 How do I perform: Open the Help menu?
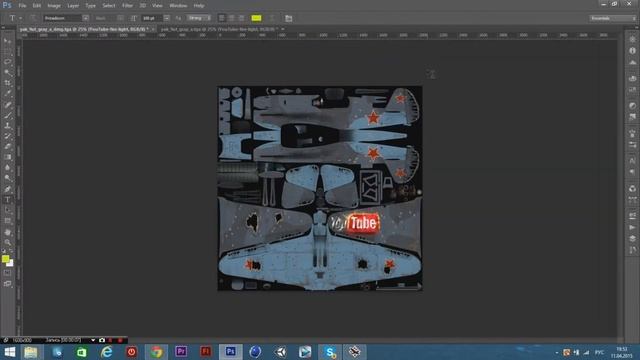click(x=199, y=6)
